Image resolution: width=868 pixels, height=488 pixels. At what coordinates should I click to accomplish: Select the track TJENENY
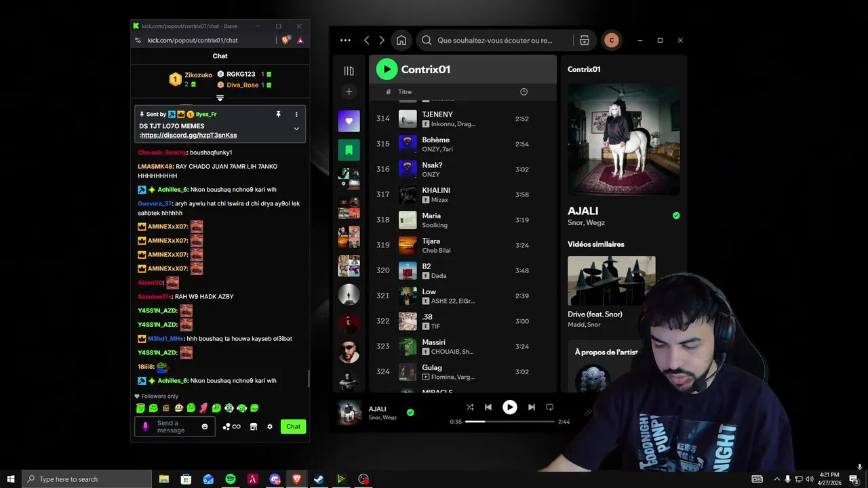(x=462, y=119)
